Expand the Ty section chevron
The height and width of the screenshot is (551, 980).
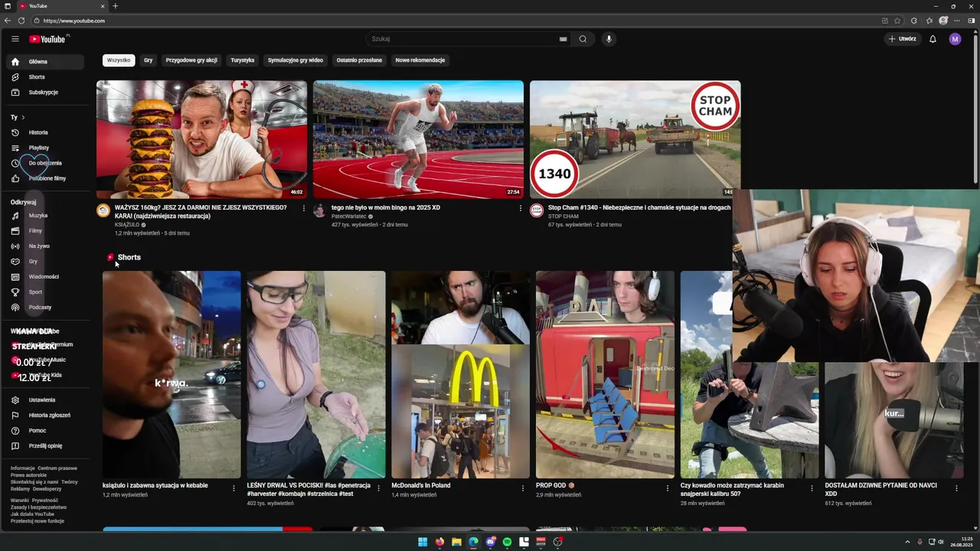(23, 117)
